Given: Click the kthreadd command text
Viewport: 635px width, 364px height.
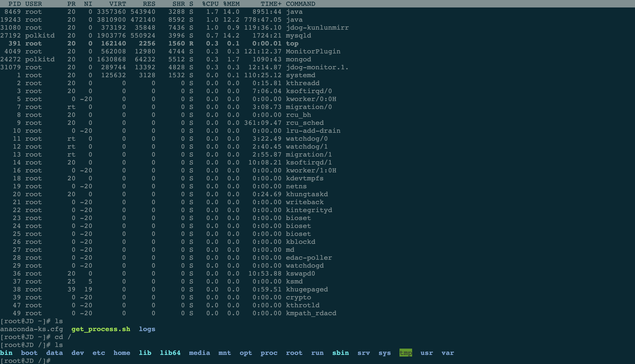Looking at the screenshot, I should [303, 83].
